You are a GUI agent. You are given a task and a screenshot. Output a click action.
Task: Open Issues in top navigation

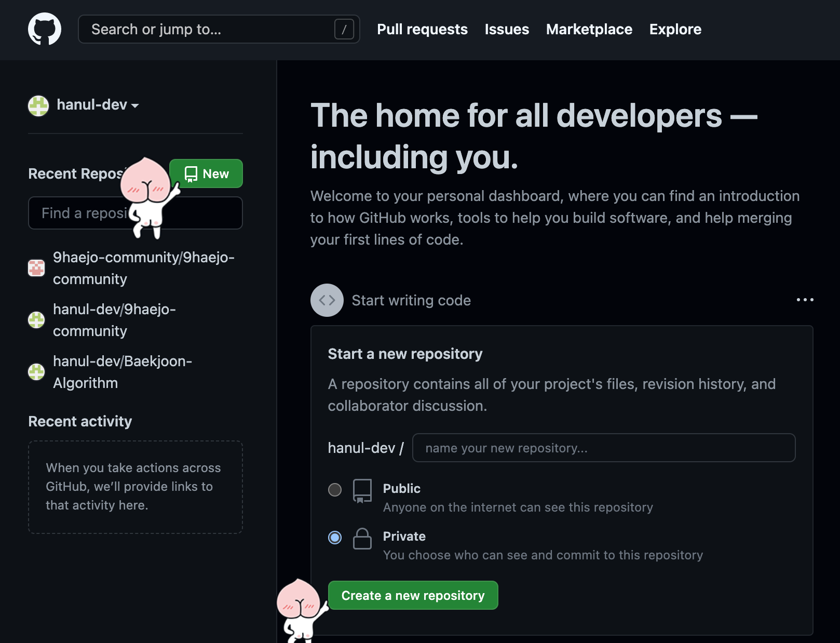507,29
